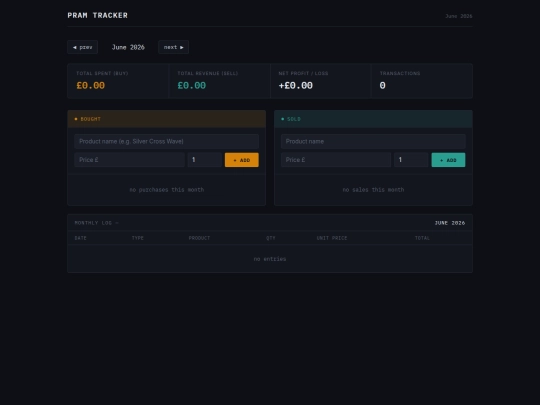Focus the Bought product name field
The height and width of the screenshot is (405, 540).
(167, 142)
